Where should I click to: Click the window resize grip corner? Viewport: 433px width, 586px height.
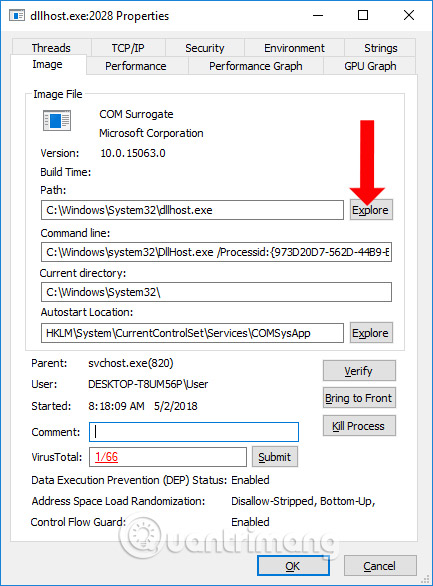click(425, 579)
